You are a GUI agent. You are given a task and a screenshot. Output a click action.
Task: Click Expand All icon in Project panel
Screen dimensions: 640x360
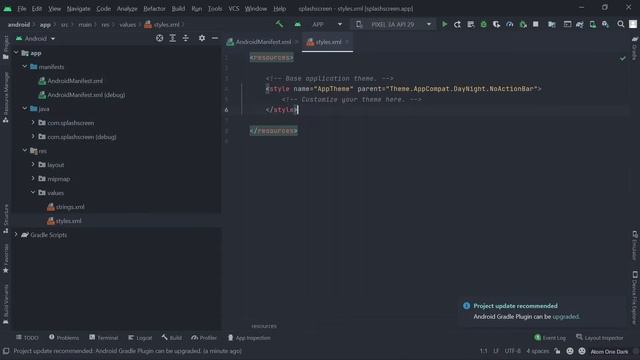tap(173, 38)
